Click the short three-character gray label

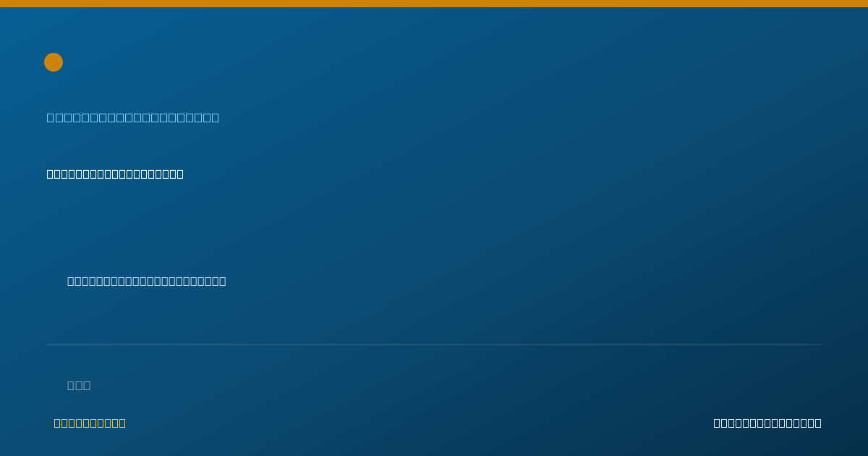(79, 385)
